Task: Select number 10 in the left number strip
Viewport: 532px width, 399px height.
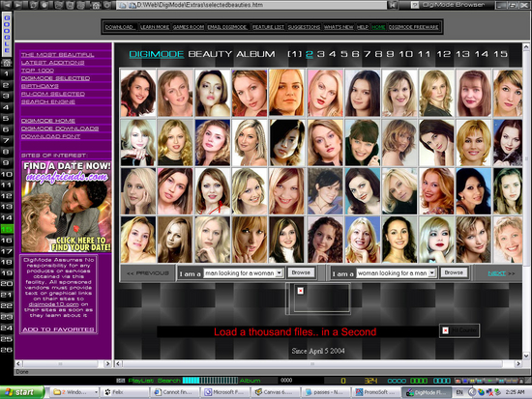Action: click(7, 174)
